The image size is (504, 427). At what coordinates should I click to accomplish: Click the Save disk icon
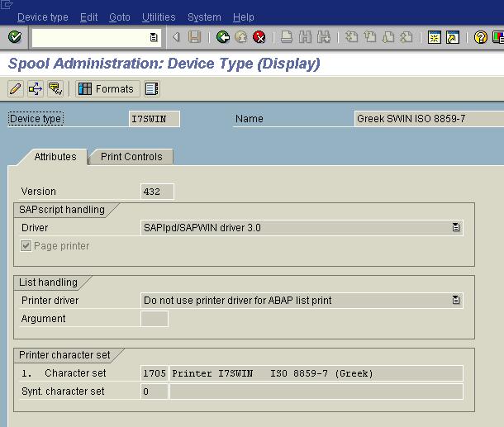(195, 37)
